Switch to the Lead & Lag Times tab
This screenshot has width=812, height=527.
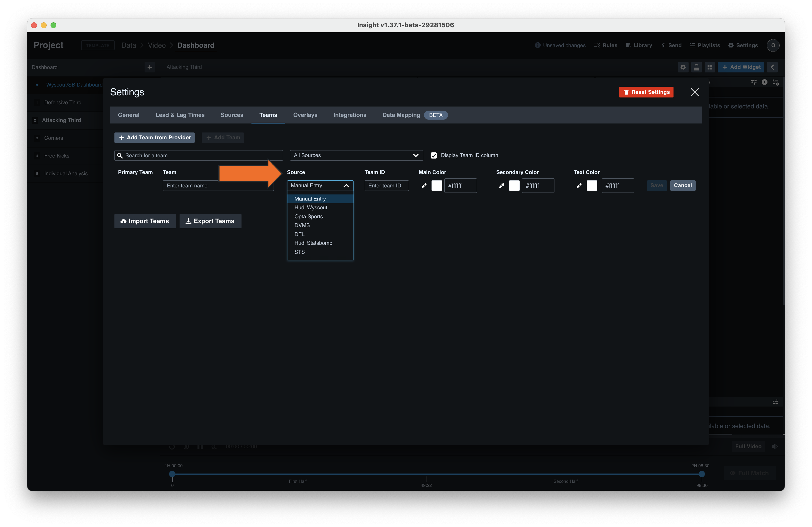tap(180, 115)
